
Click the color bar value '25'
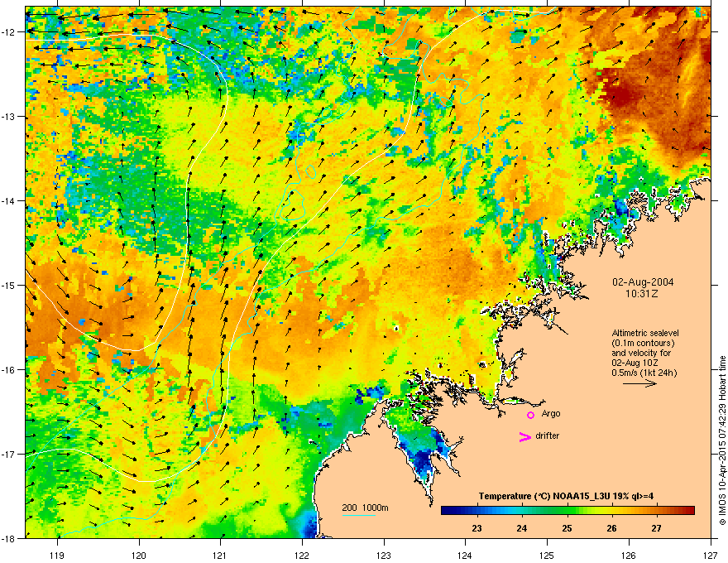tap(567, 528)
